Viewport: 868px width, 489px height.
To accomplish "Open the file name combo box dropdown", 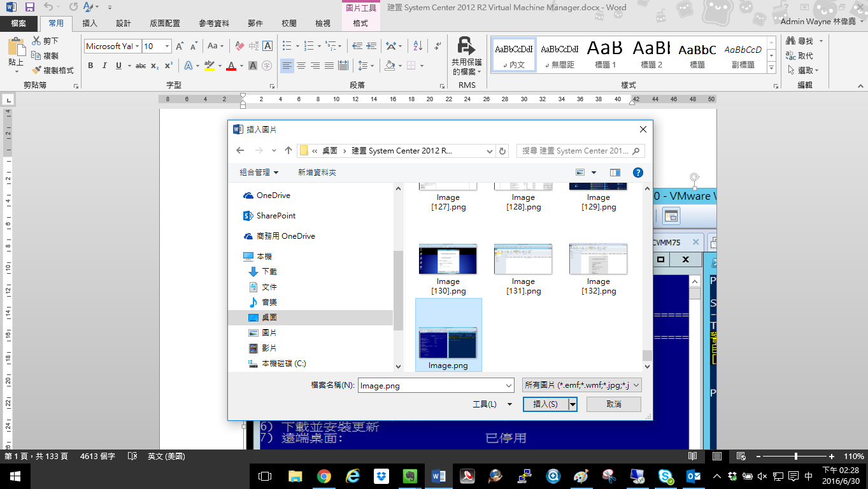I will point(508,385).
